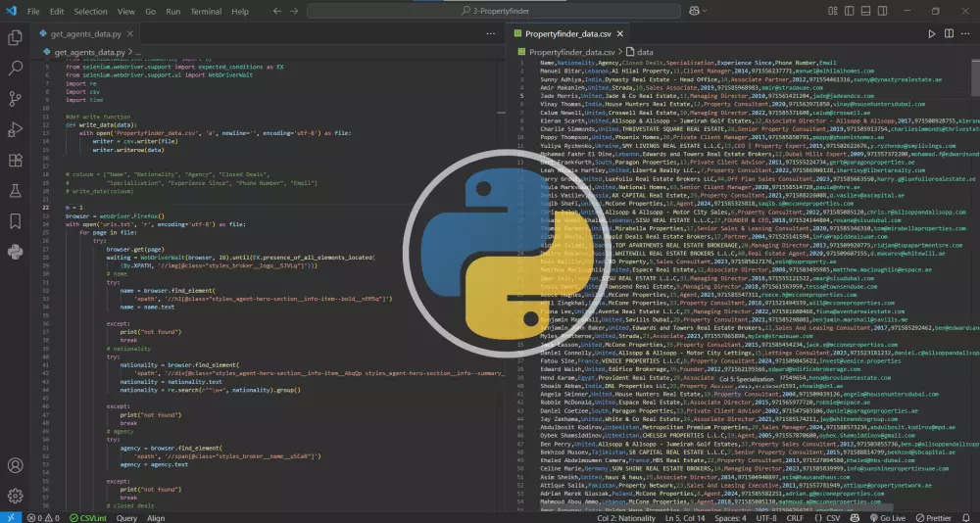This screenshot has width=980, height=523.
Task: Open the View menu
Action: point(126,11)
